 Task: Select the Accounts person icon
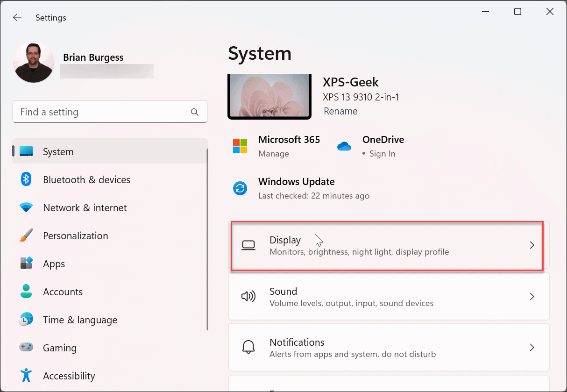coord(26,291)
